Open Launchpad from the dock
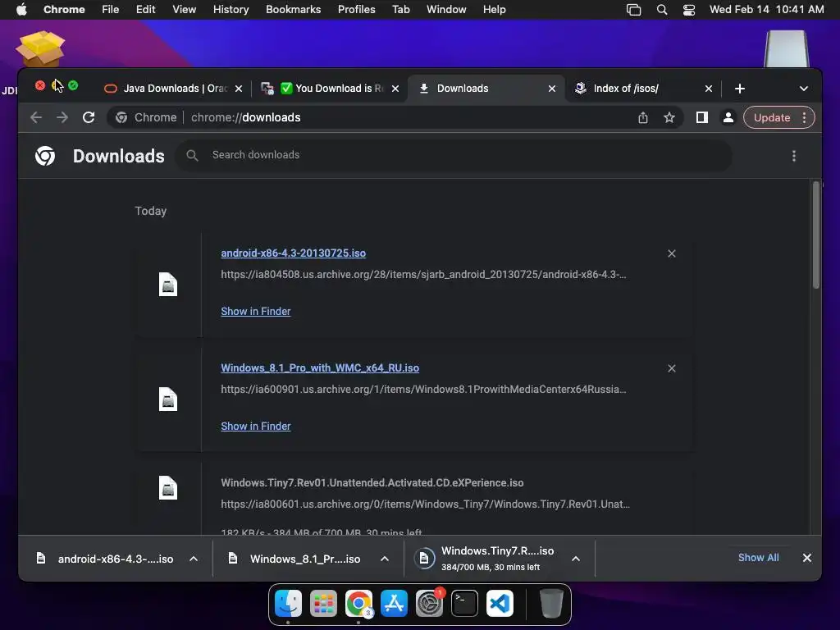 coord(323,604)
